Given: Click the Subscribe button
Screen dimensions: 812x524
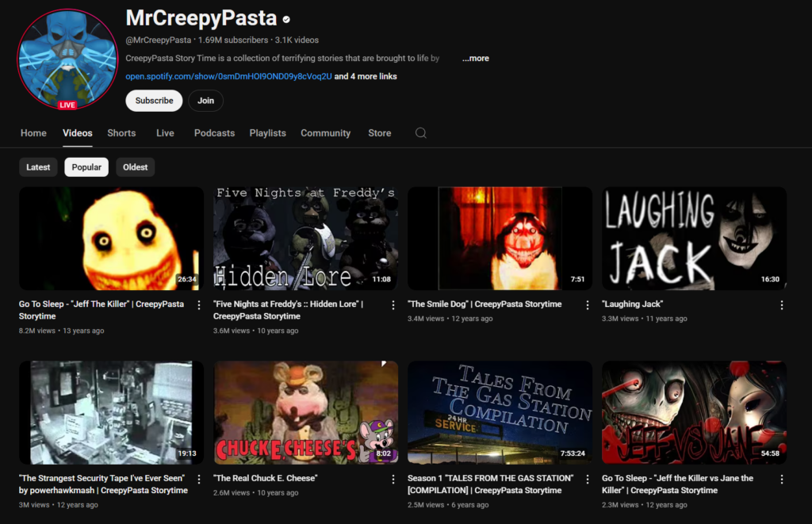Looking at the screenshot, I should click(x=154, y=101).
